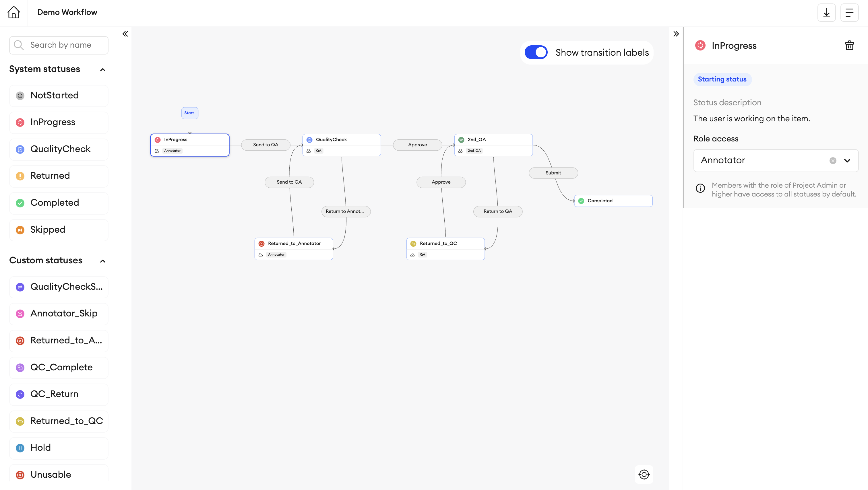Click the Start node on the workflow canvas
Viewport: 868px width, 490px height.
189,113
